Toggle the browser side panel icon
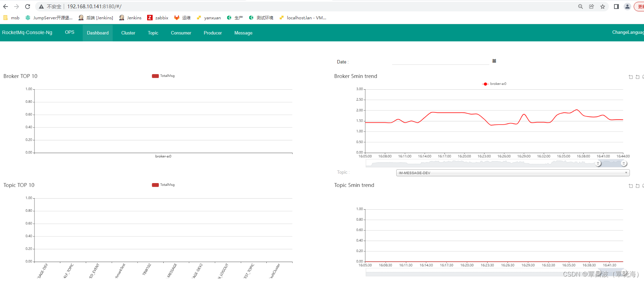Screen dimensions: 644x281 pos(616,7)
